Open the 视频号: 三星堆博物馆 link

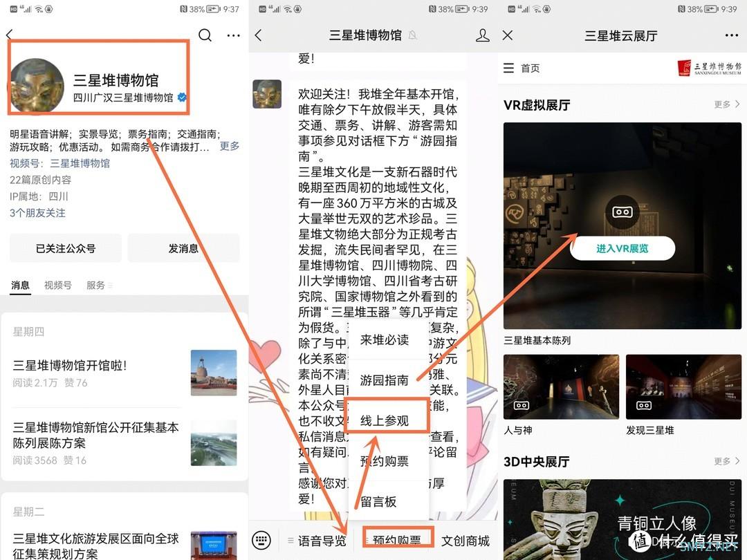(60, 163)
